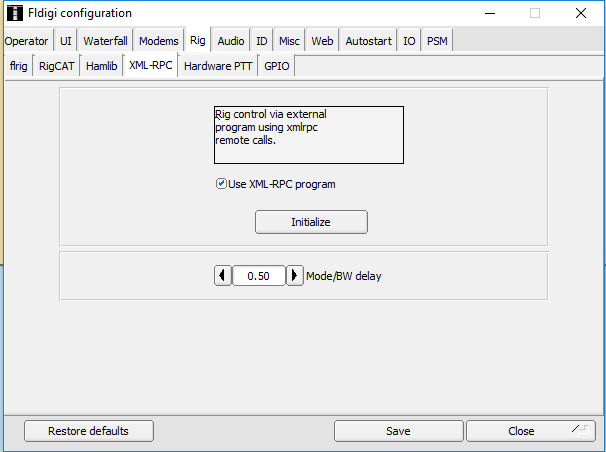Click the Initialize button
Screen dimensions: 606x452
pyautogui.click(x=311, y=222)
